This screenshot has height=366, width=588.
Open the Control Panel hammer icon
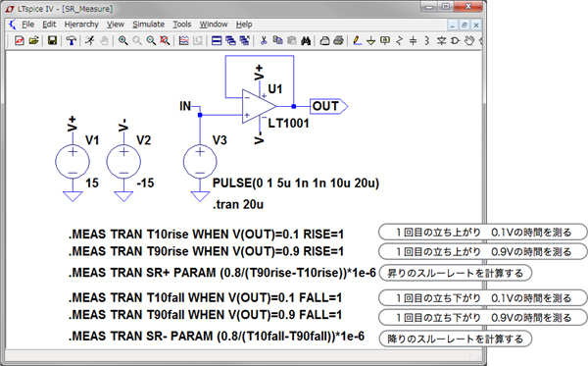[71, 40]
